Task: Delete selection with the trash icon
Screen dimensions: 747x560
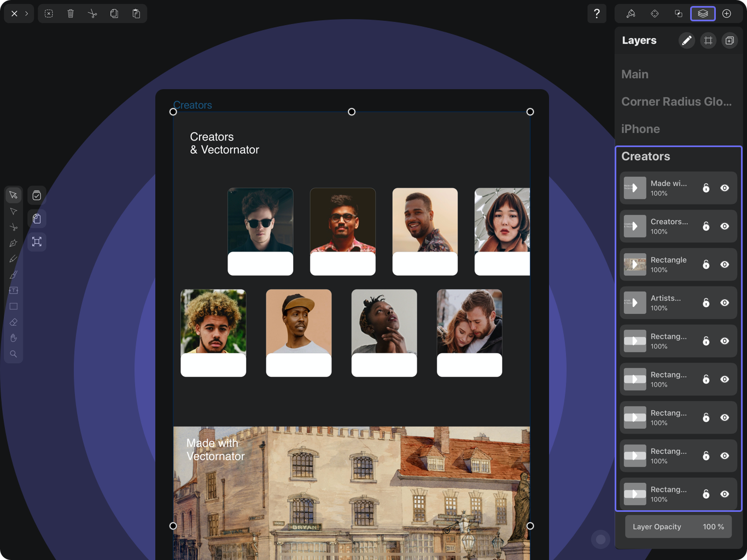Action: [71, 14]
